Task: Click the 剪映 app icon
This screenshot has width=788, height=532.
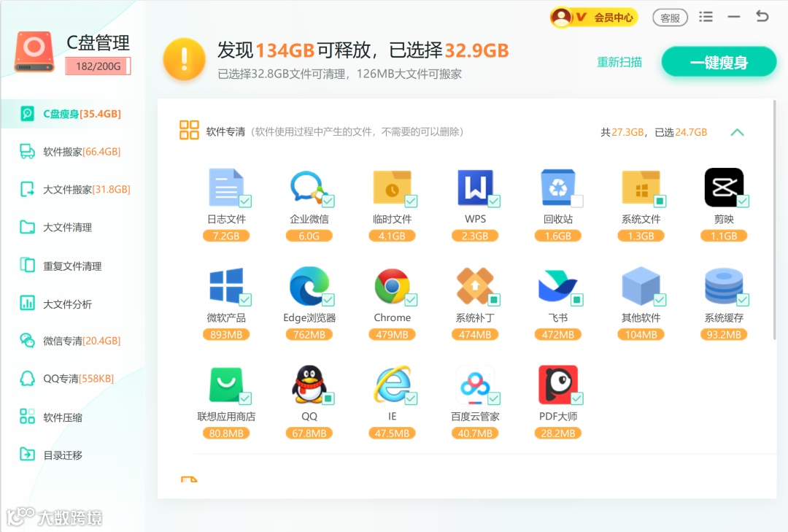Action: [x=724, y=187]
